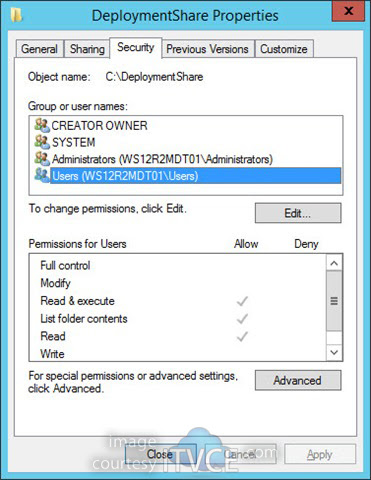Click the Allow column header

pyautogui.click(x=246, y=244)
